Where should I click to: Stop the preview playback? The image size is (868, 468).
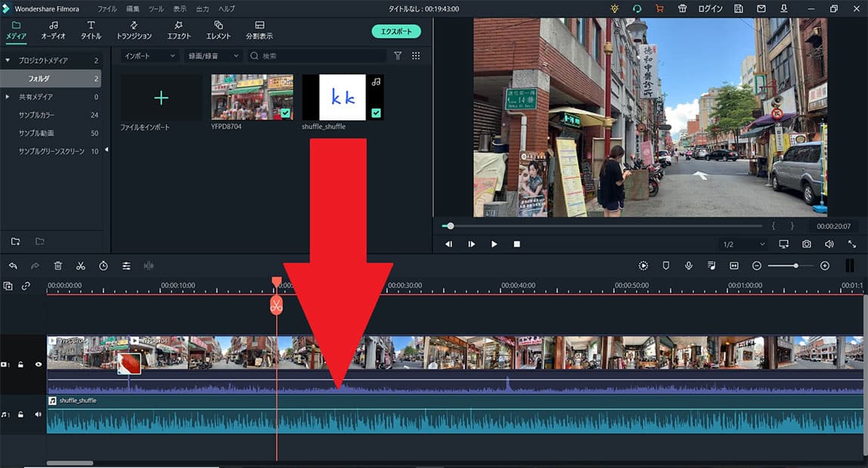(516, 244)
